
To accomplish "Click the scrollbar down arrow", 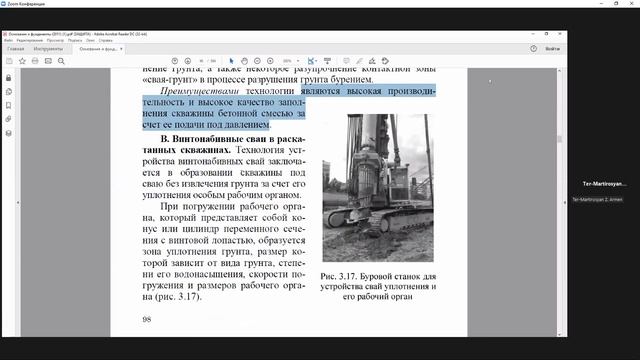I will (x=560, y=334).
